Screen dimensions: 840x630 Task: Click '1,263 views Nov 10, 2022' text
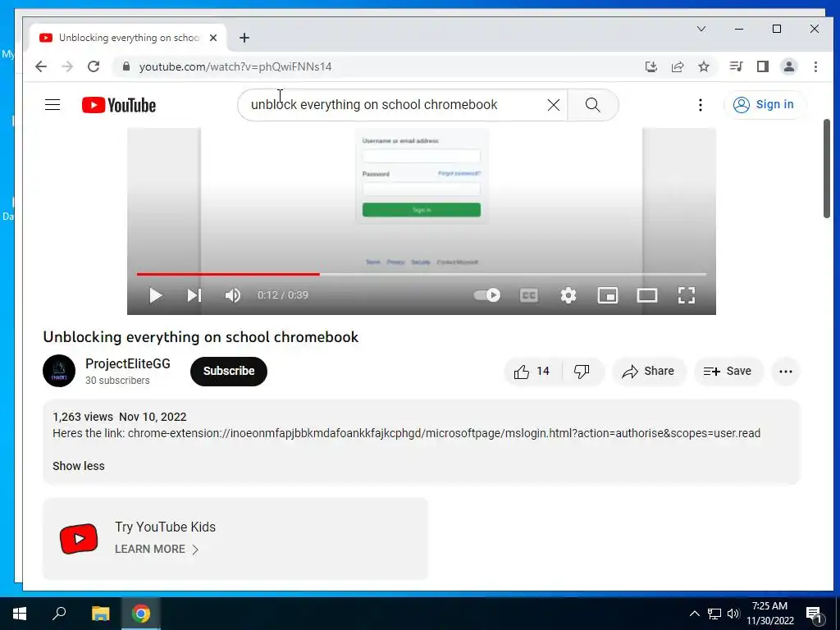120,417
